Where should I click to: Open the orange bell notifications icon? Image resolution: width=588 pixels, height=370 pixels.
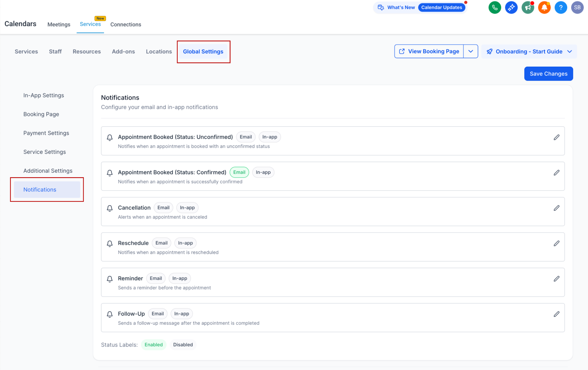(544, 8)
